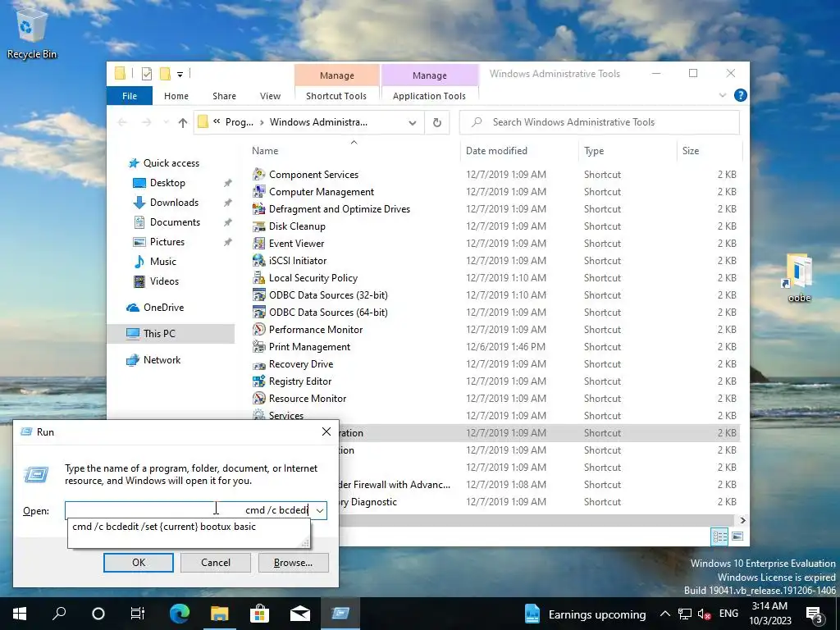The height and width of the screenshot is (630, 840).
Task: Click Cancel in Run dialog
Action: (x=216, y=563)
